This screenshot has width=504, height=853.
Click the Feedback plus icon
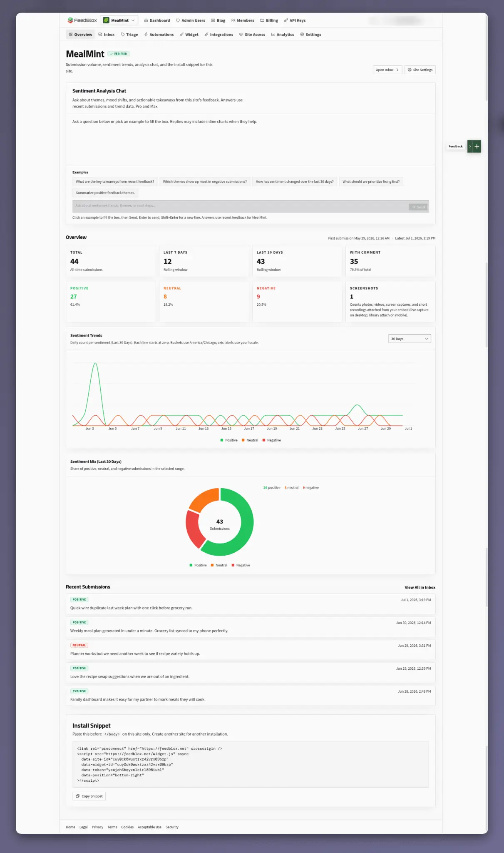click(477, 146)
